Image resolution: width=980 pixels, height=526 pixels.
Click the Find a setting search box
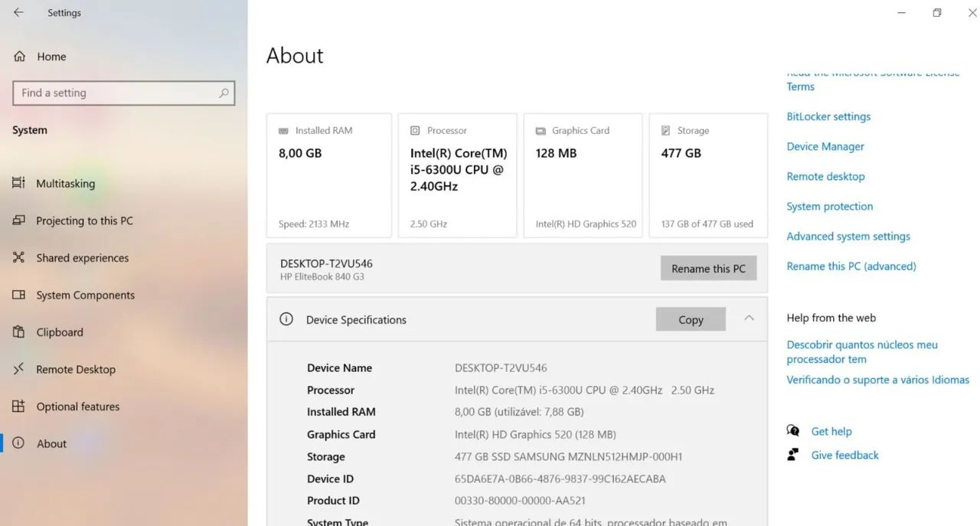(124, 93)
